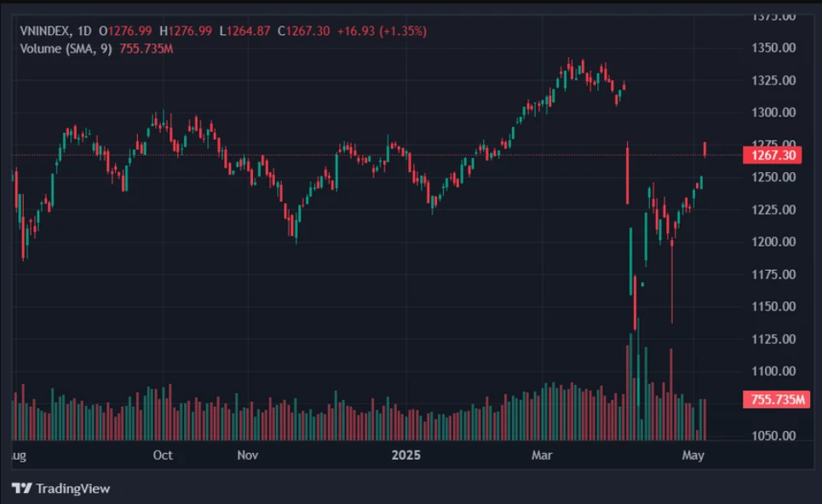Select the VNINDEX symbol title
Image resolution: width=822 pixels, height=504 pixels.
[x=44, y=31]
